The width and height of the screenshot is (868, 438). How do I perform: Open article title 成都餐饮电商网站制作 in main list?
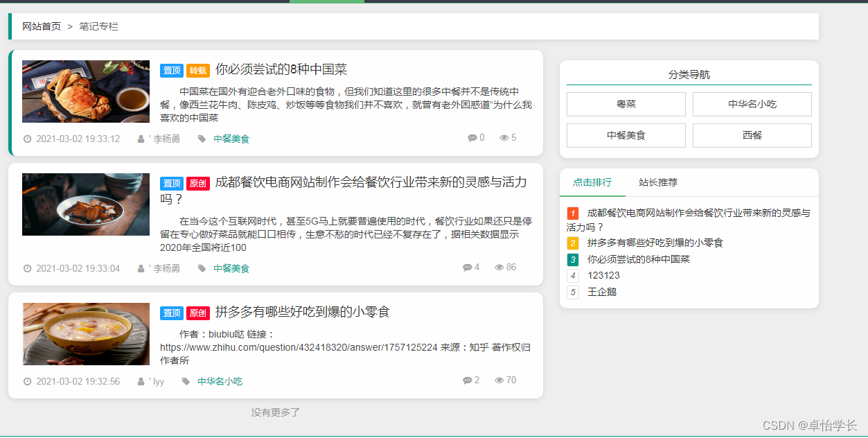click(344, 191)
